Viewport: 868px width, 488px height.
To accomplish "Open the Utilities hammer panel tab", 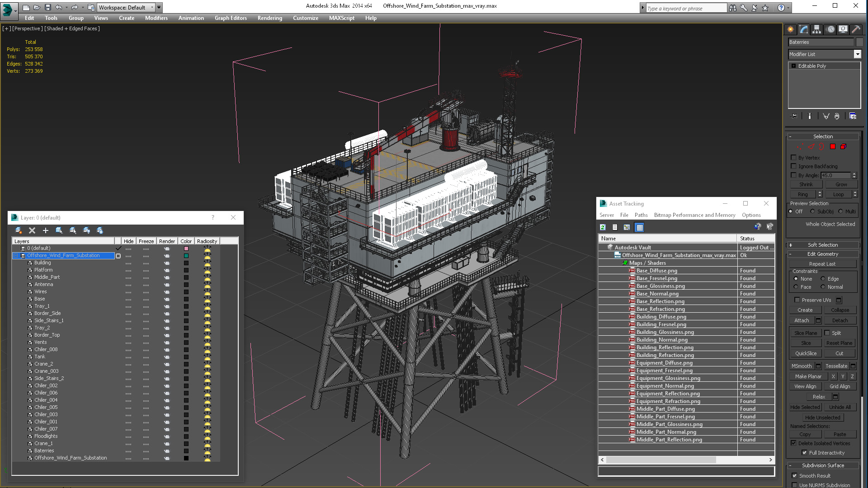I will (x=856, y=29).
